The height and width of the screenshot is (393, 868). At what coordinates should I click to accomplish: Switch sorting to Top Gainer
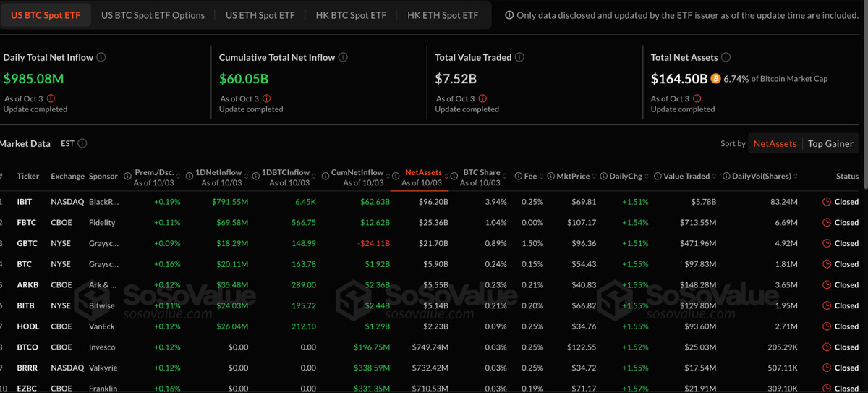pos(830,143)
